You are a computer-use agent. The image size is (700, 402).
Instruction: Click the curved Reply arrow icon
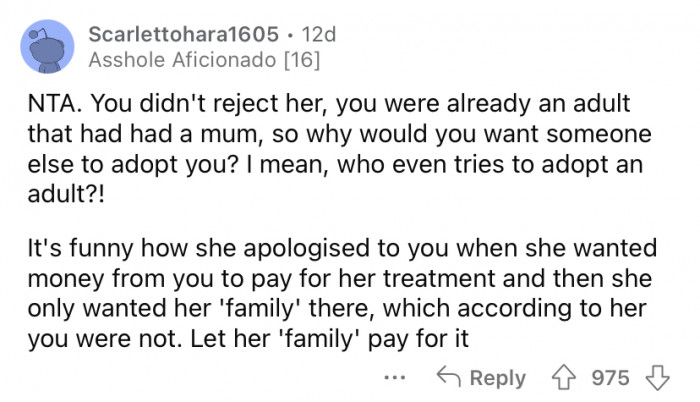pyautogui.click(x=450, y=377)
